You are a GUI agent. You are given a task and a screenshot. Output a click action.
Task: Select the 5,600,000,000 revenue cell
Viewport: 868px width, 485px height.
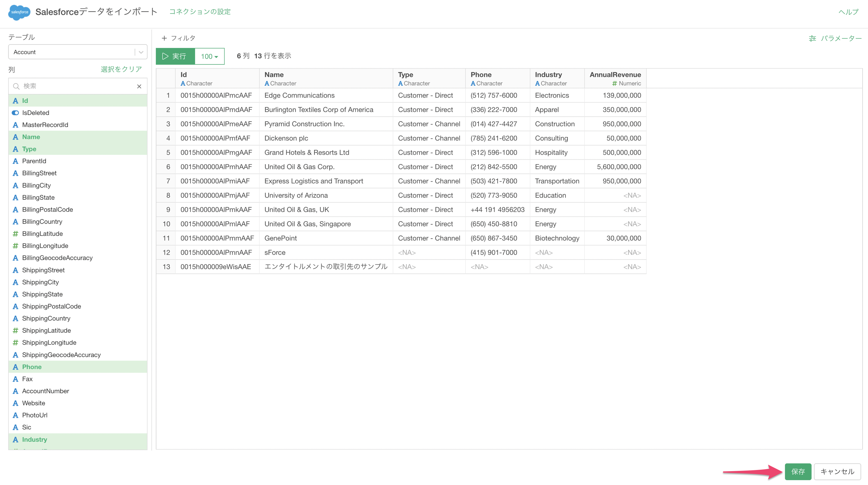615,167
